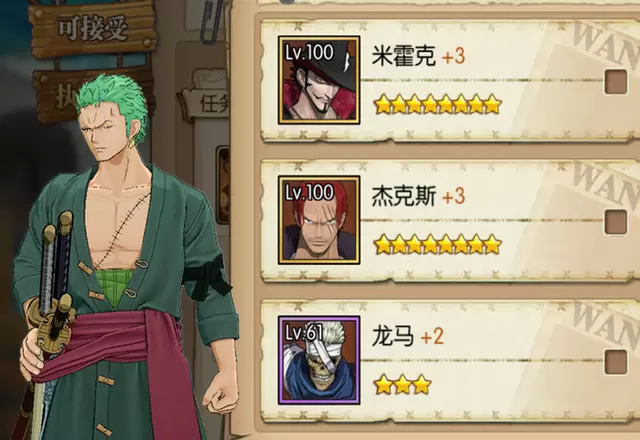
Task: Tick the checkbox in 龙马's row
Action: (616, 362)
